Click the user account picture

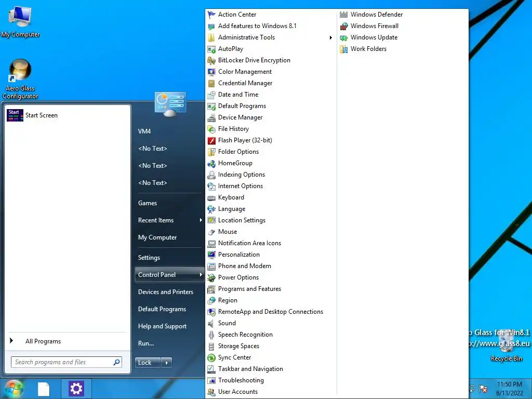170,104
